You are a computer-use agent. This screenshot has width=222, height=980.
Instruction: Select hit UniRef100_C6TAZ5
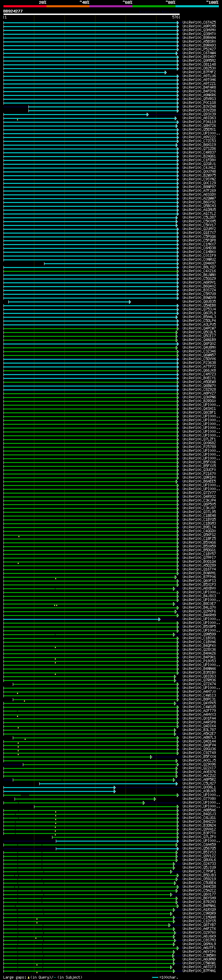[x=199, y=23]
